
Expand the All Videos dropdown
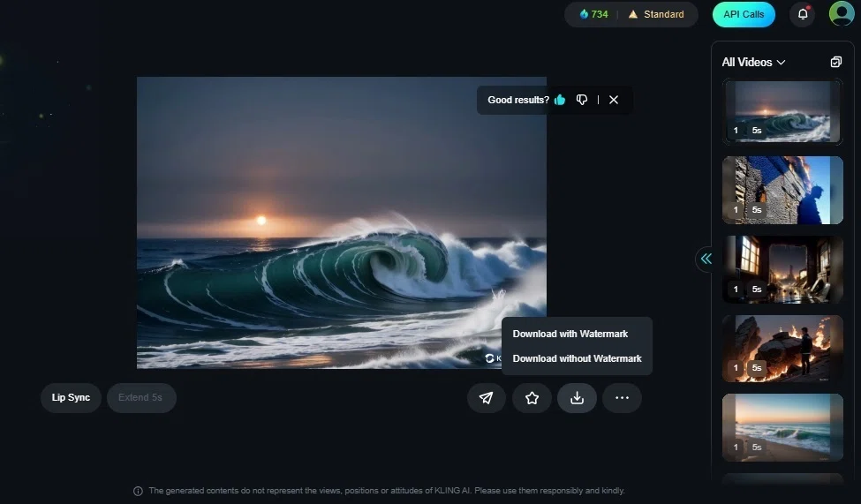click(x=753, y=62)
